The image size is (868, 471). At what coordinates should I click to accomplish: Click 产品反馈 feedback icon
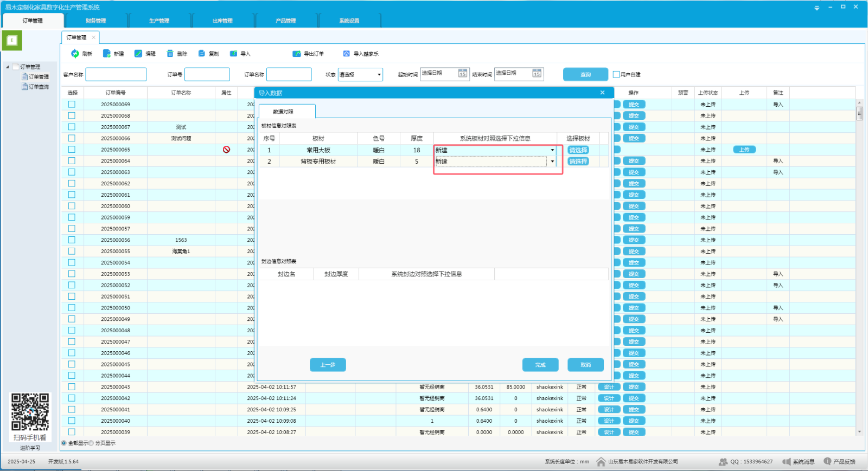point(827,462)
